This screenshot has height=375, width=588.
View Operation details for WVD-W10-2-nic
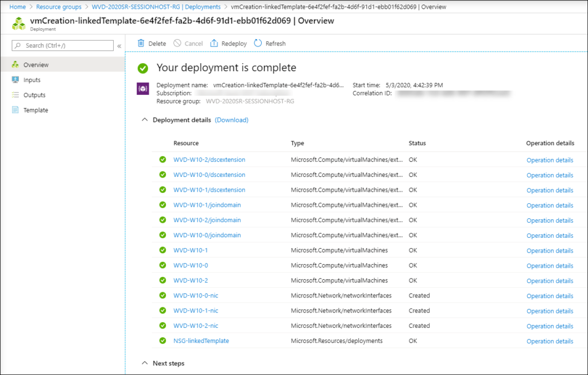(550, 326)
